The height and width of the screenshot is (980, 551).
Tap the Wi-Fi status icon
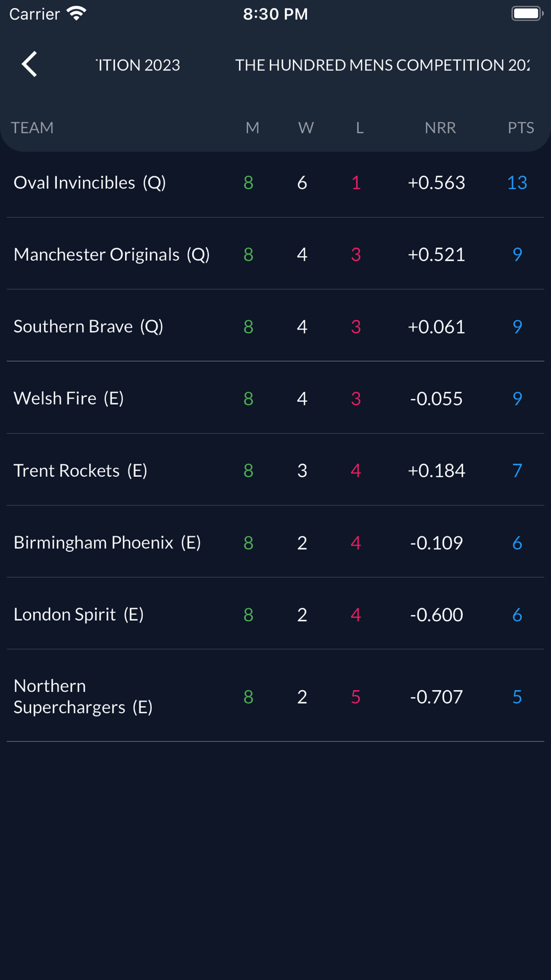point(77,14)
